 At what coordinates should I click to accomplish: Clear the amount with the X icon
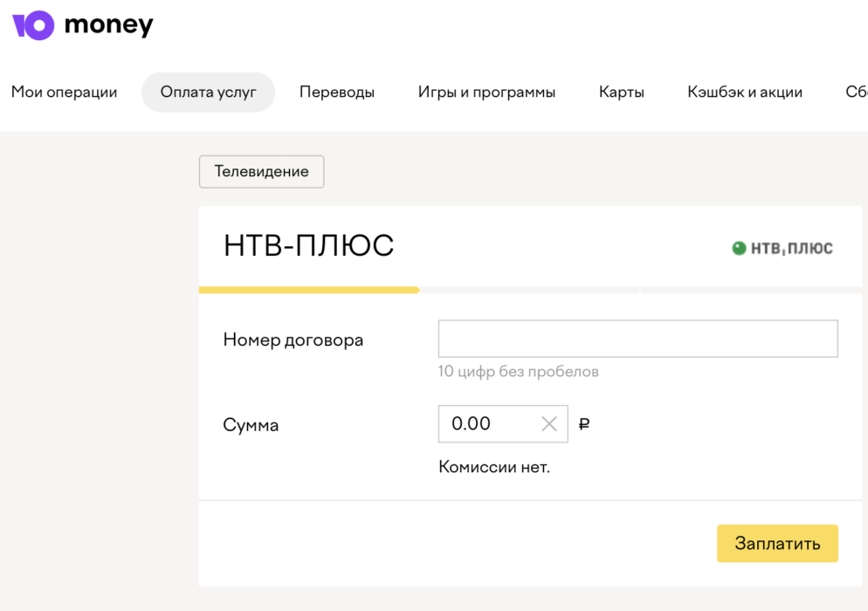click(549, 424)
